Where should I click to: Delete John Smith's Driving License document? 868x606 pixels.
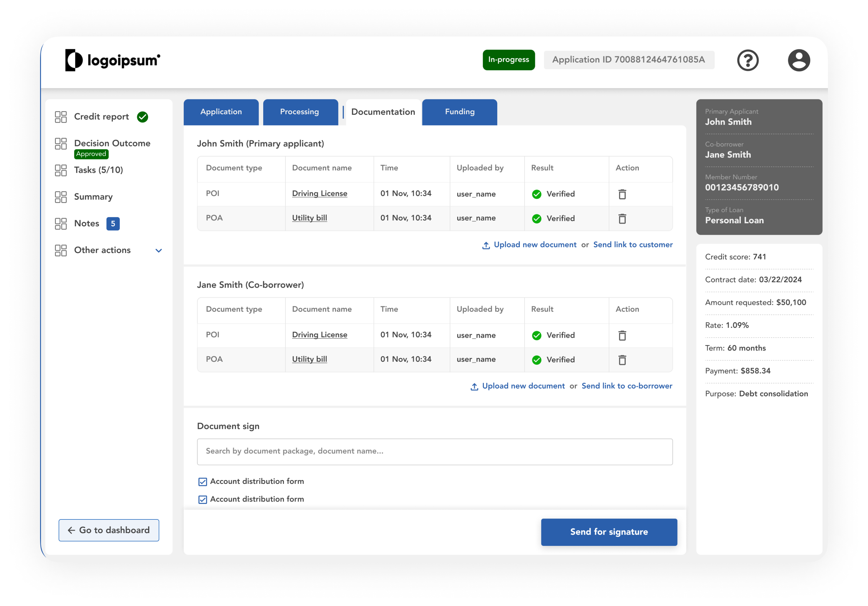[622, 194]
